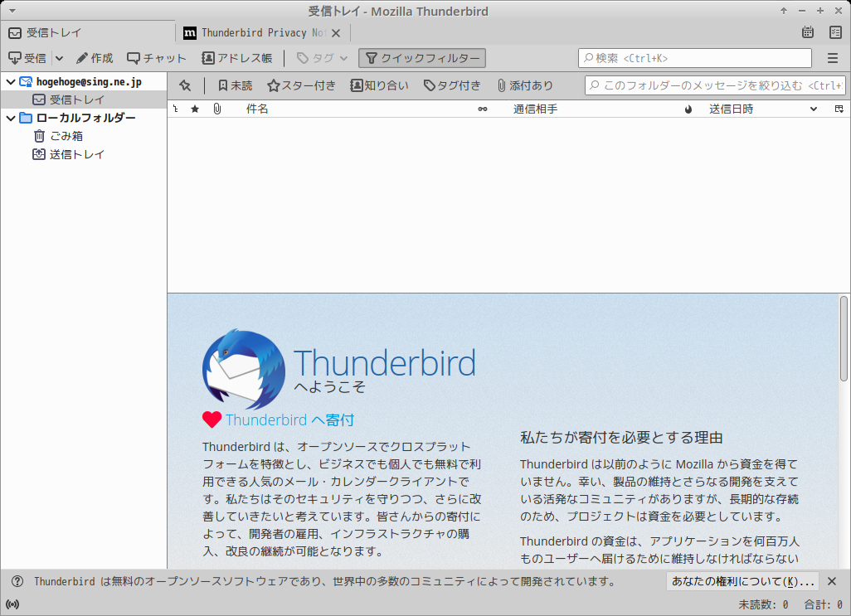The height and width of the screenshot is (616, 851).
Task: Focus the 検索 global search field
Action: pos(695,58)
